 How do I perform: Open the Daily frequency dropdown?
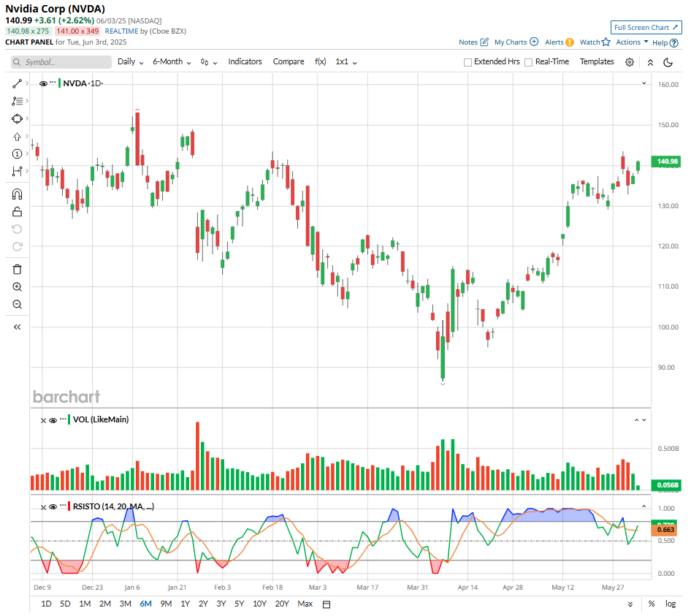(x=131, y=61)
